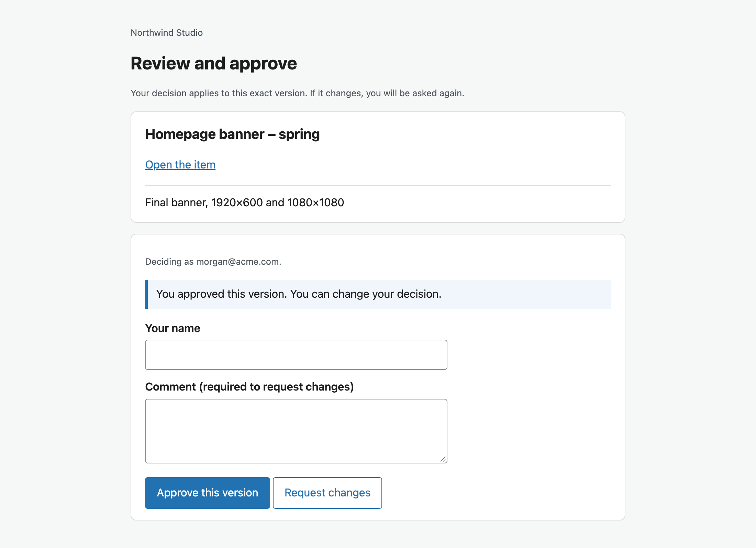
Task: Click the 'Your name' label
Action: [x=173, y=328]
